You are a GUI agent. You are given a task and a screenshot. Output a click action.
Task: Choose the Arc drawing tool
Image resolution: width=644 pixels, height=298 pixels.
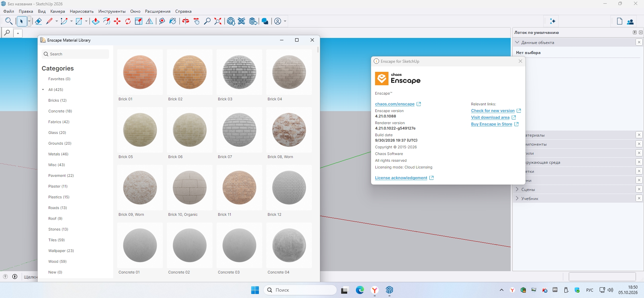point(64,21)
